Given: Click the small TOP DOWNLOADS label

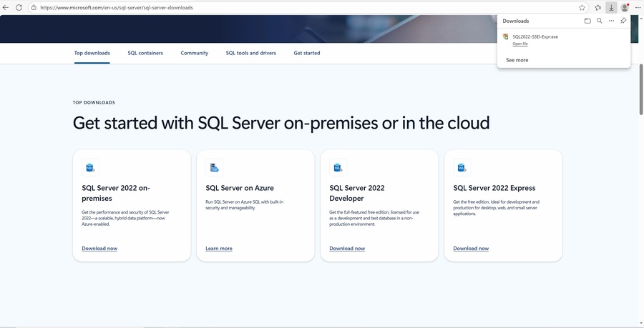Looking at the screenshot, I should [94, 102].
